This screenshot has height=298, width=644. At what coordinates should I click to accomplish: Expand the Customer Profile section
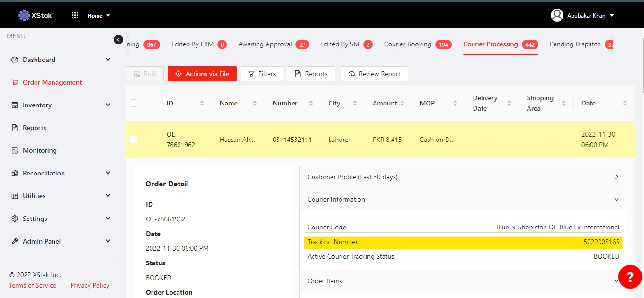point(616,177)
